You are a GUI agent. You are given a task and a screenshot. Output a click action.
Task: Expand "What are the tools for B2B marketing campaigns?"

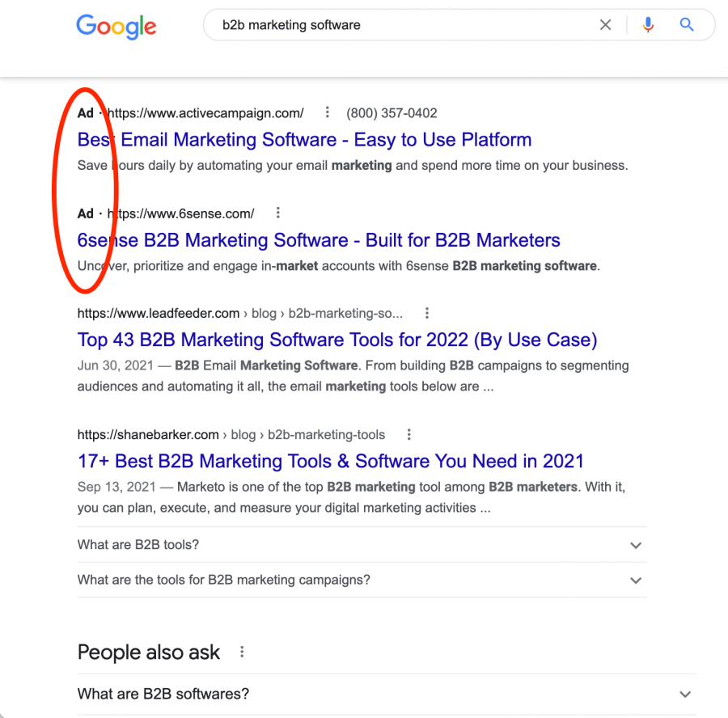362,580
